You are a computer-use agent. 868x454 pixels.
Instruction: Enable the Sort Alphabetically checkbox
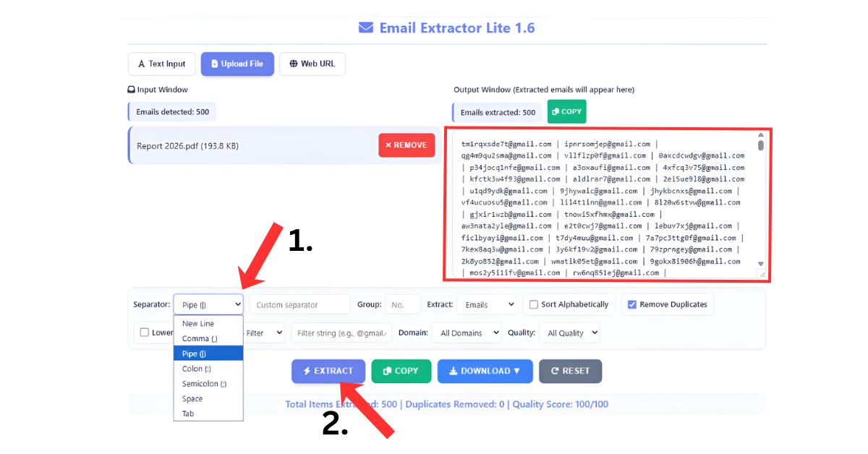(534, 305)
